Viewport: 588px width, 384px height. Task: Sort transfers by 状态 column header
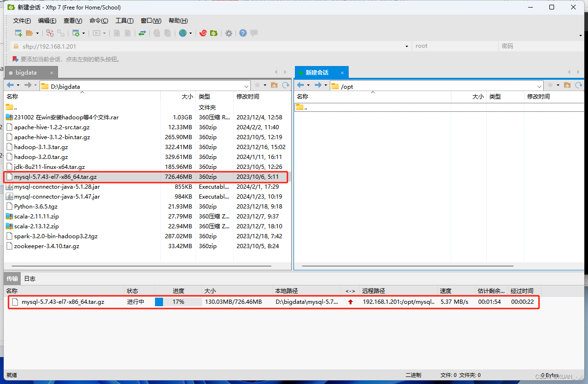pos(139,291)
